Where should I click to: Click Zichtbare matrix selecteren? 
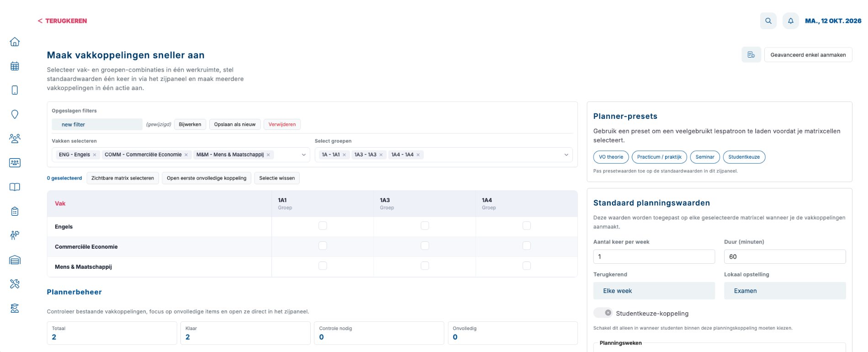122,178
